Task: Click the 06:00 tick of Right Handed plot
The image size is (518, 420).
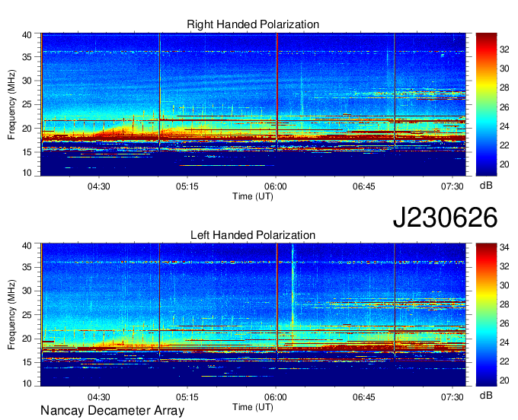Action: point(276,186)
